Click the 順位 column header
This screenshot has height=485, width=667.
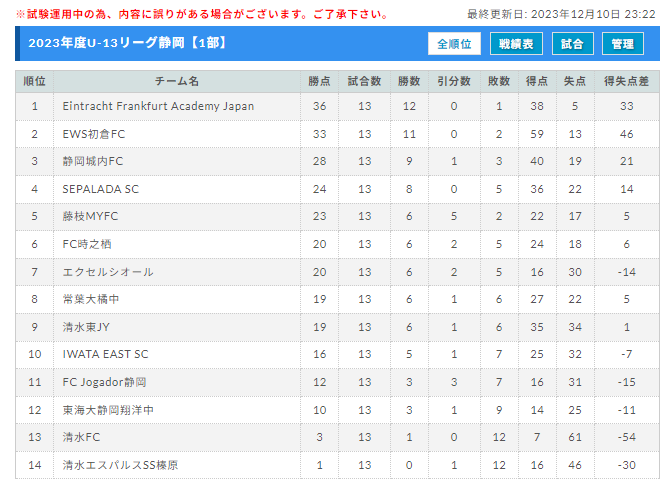coord(34,81)
